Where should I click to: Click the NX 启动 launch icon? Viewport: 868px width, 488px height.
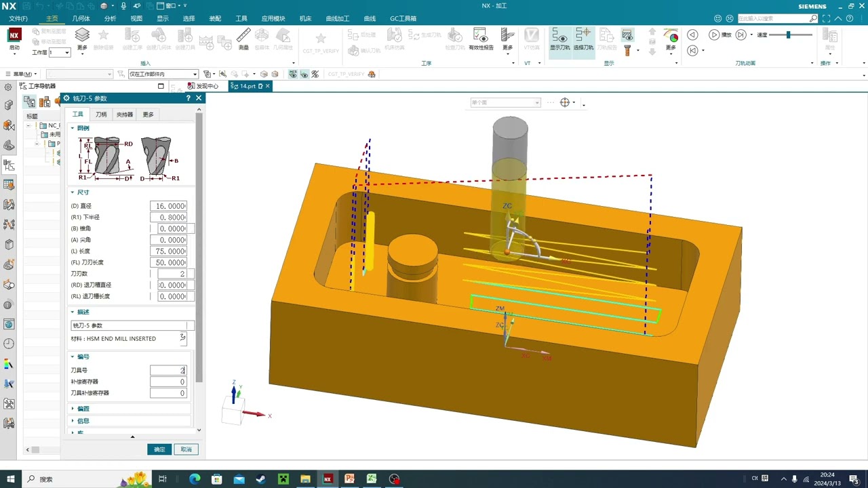coord(14,39)
